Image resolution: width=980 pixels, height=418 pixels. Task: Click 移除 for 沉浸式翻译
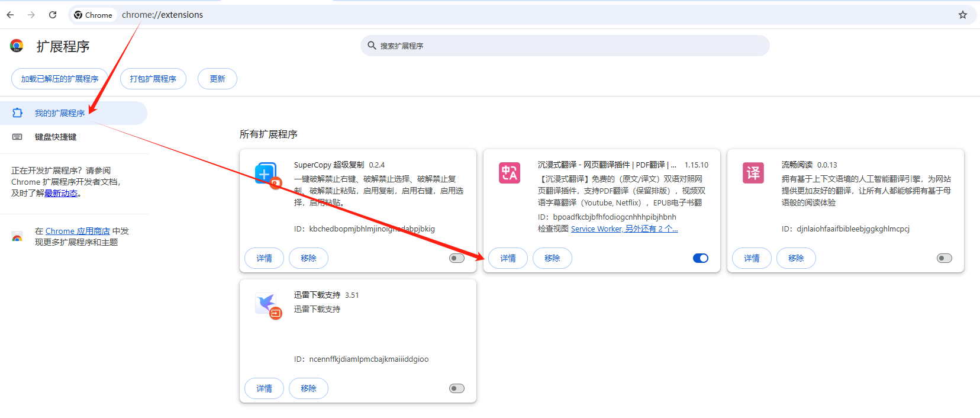552,258
